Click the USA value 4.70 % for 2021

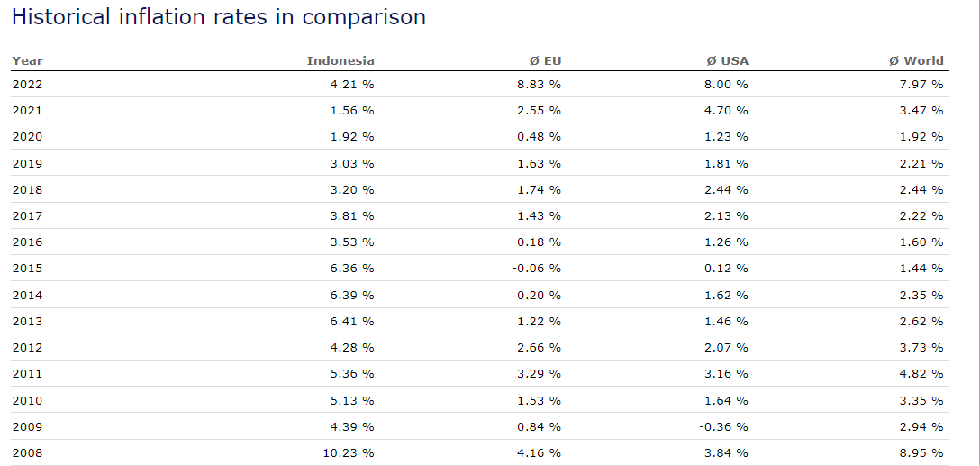[726, 111]
